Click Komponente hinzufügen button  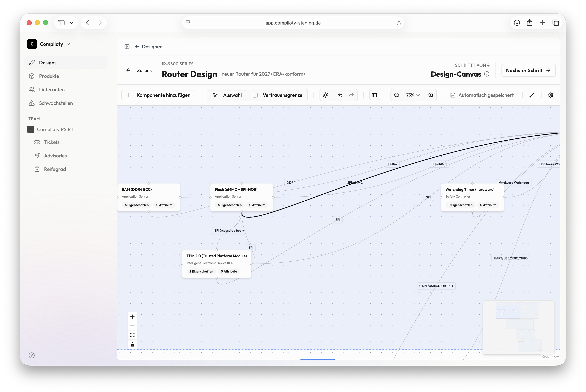point(158,95)
